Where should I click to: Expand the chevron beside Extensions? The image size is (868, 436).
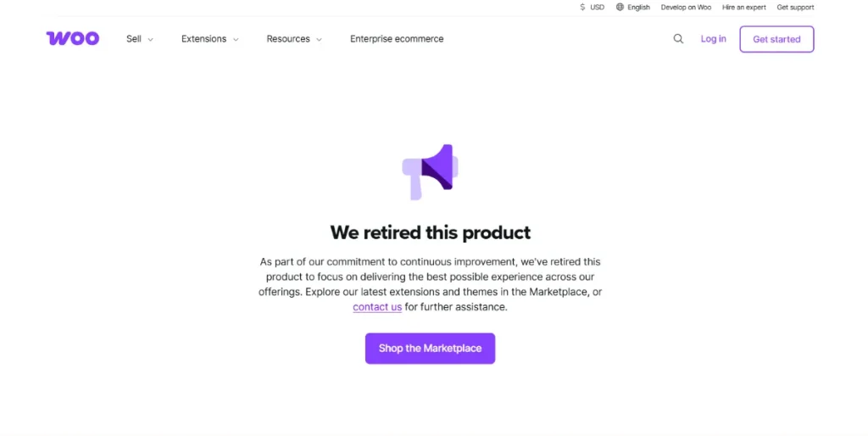tap(236, 40)
